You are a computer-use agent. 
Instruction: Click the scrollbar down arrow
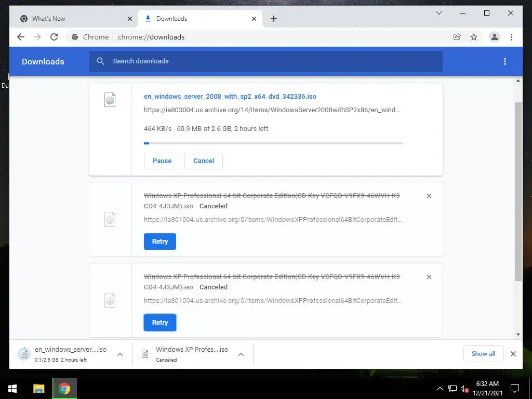tap(518, 334)
